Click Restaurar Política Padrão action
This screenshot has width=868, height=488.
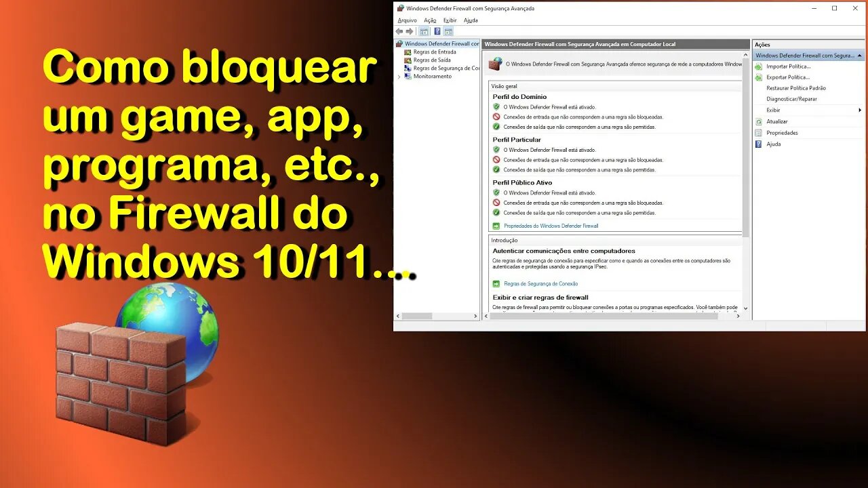point(796,88)
